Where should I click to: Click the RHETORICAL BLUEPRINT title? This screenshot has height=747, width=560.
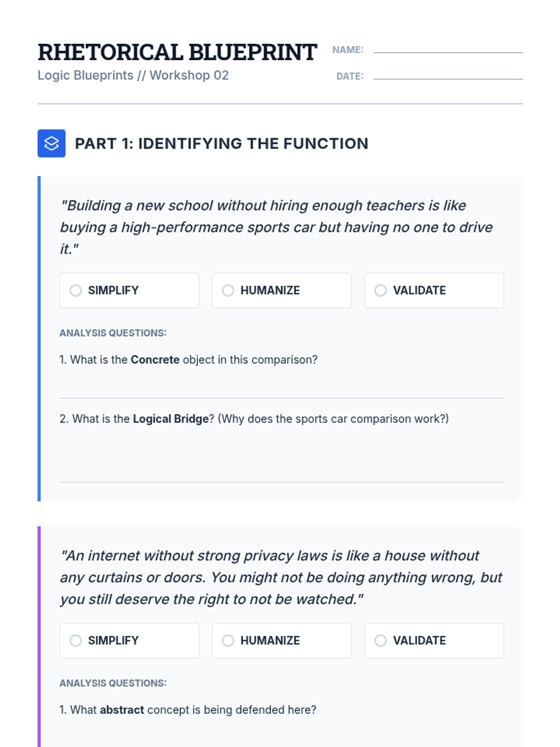click(x=177, y=52)
